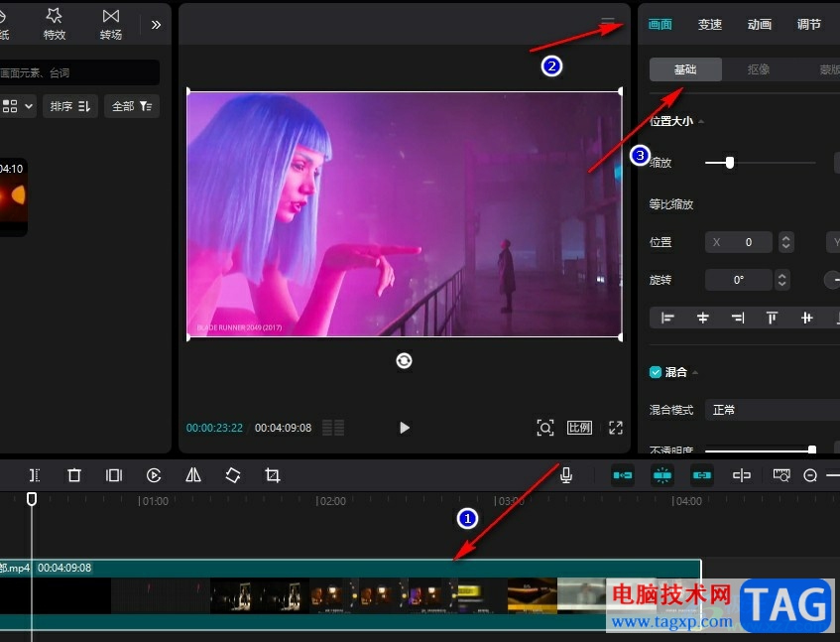Align clip to top edge
Viewport: 840px width, 642px height.
coord(772,319)
